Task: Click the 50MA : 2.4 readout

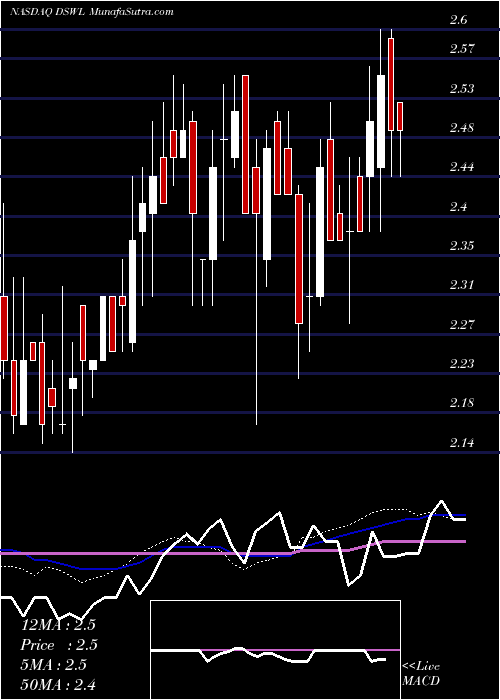Action: [x=58, y=684]
